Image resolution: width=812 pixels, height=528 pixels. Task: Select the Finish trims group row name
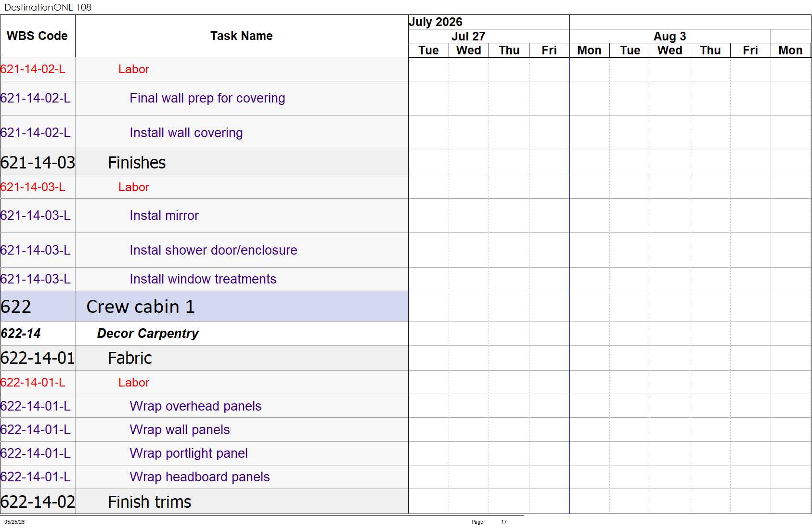pos(150,502)
